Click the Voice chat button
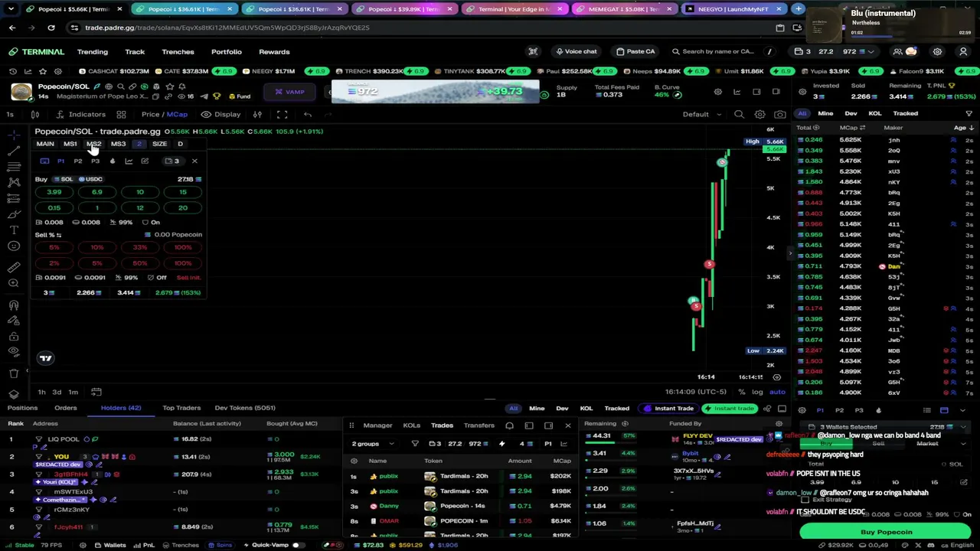The height and width of the screenshot is (551, 980). pyautogui.click(x=577, y=51)
